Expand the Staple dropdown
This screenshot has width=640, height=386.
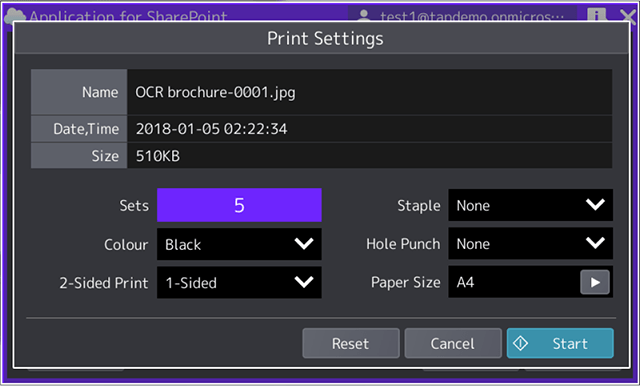[531, 205]
